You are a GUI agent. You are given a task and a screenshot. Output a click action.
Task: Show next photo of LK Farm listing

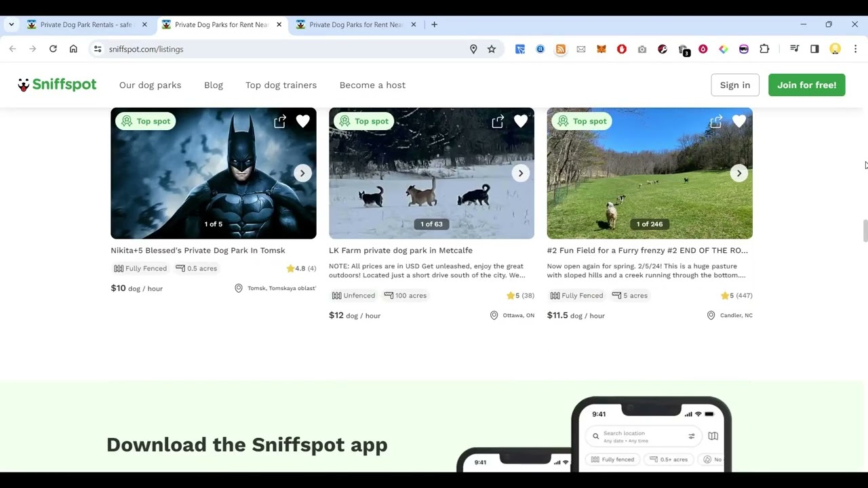521,173
